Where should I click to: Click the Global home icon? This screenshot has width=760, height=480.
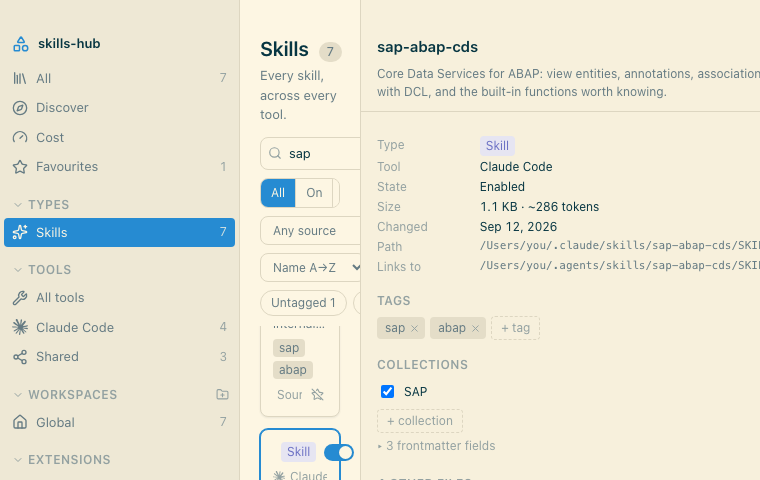point(20,422)
